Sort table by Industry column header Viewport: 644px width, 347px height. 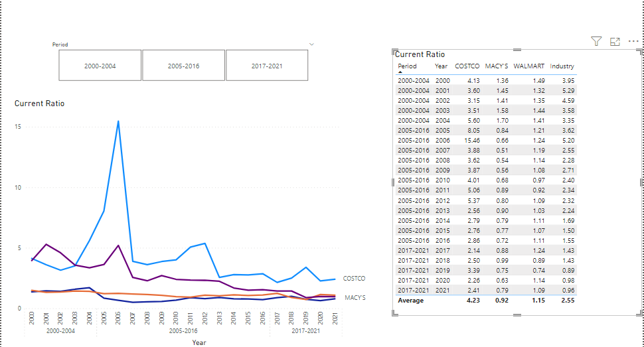coord(562,66)
